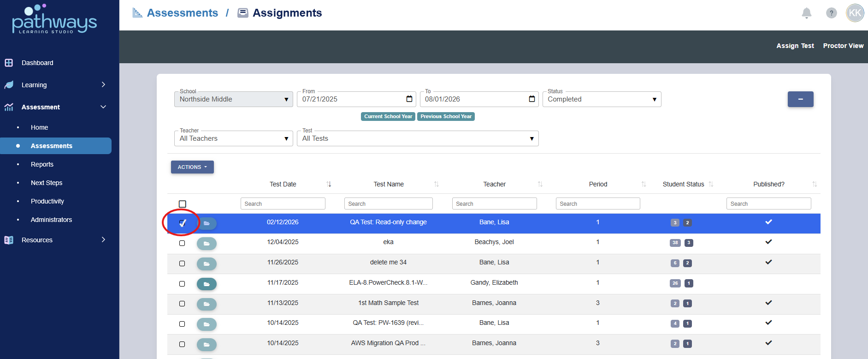Click the Learning leaf icon

click(9, 85)
